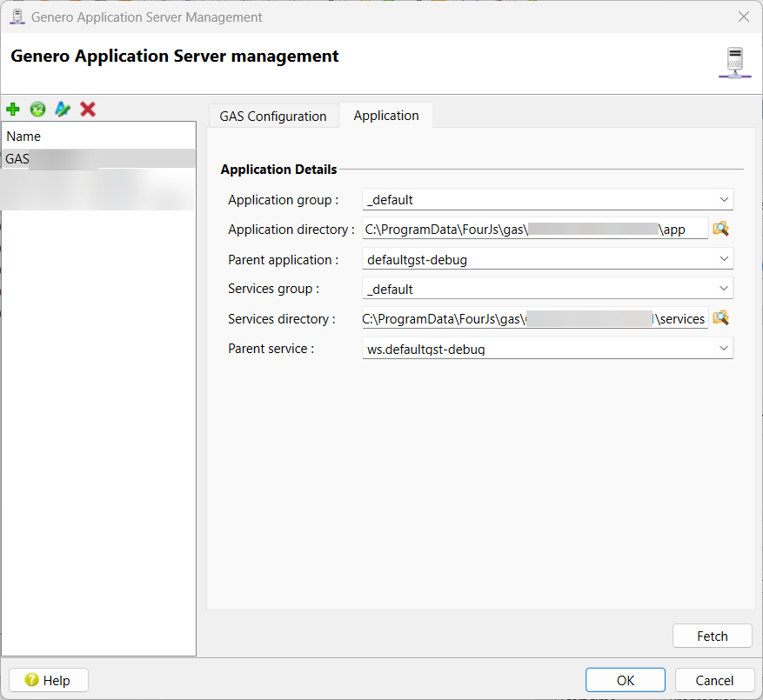
Task: Browse for the Application directory folder
Action: [720, 229]
